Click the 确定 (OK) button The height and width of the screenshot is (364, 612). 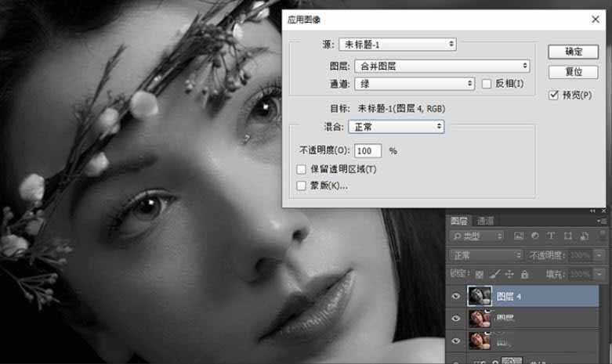click(574, 52)
